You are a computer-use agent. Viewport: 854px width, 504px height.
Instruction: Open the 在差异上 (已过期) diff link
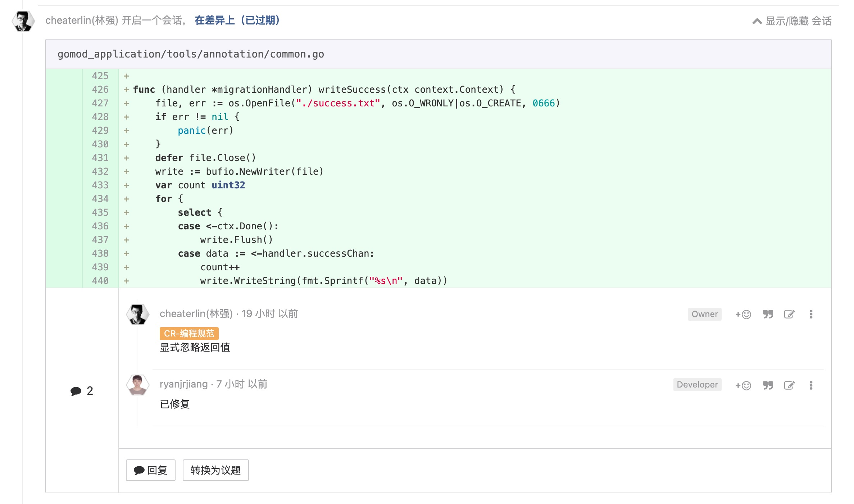click(x=237, y=20)
